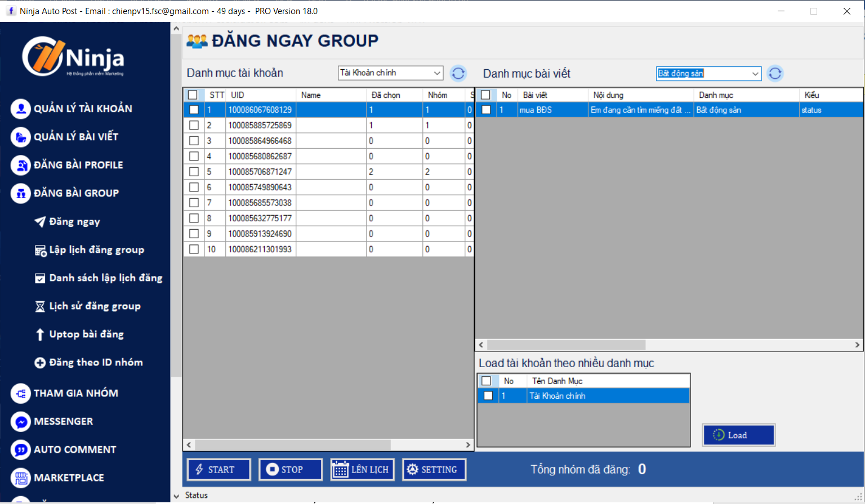Click the checklist icon beside Danh sách lập lịch đăng
The height and width of the screenshot is (504, 865).
pyautogui.click(x=40, y=278)
